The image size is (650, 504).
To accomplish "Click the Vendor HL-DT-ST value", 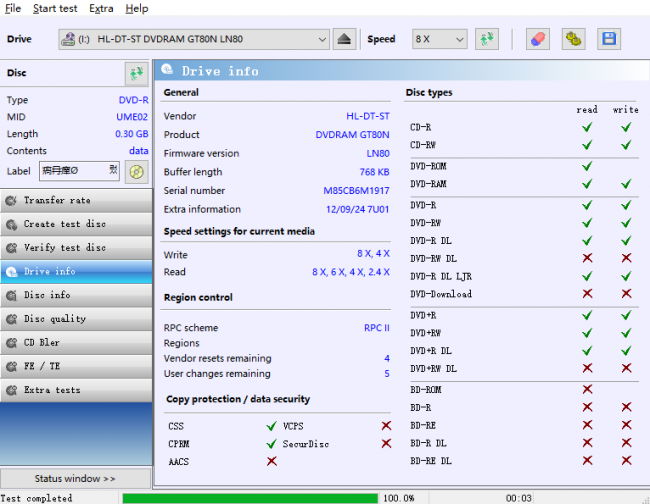I will click(x=368, y=116).
